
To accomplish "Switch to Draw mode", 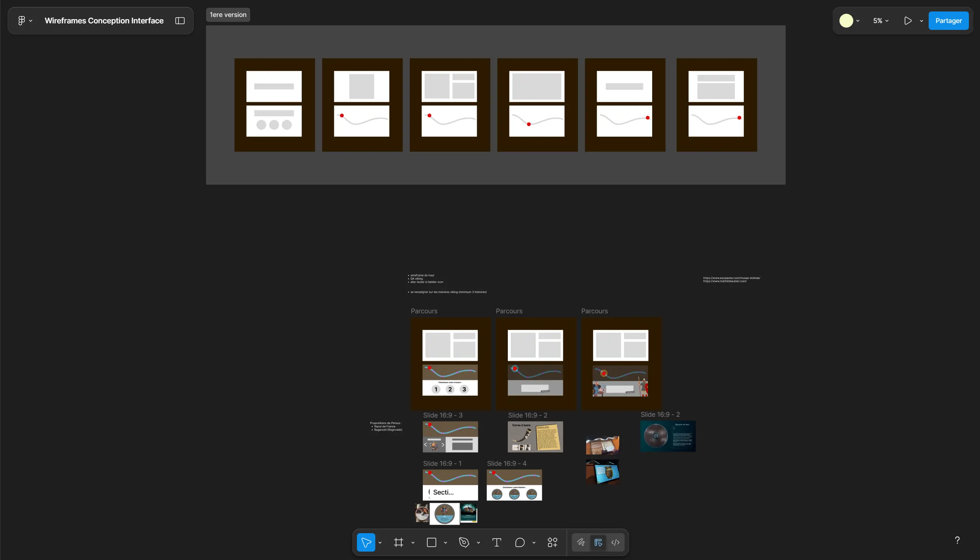I will [x=581, y=542].
